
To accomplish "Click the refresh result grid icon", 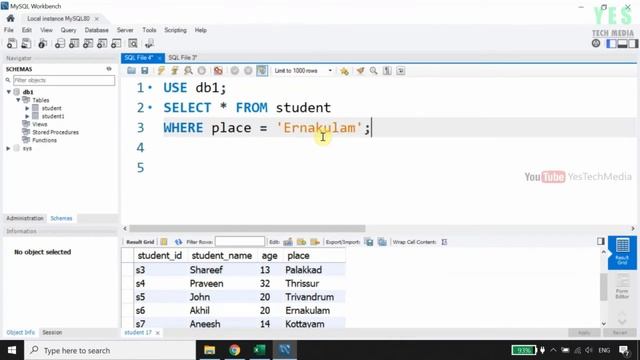I will (x=178, y=242).
